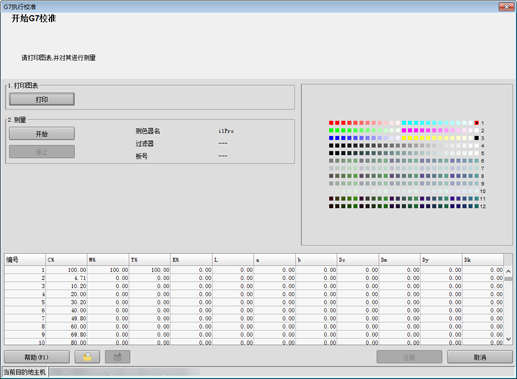Select the cell with value 20.00
Viewport: 517px width, 379px height.
pos(66,294)
